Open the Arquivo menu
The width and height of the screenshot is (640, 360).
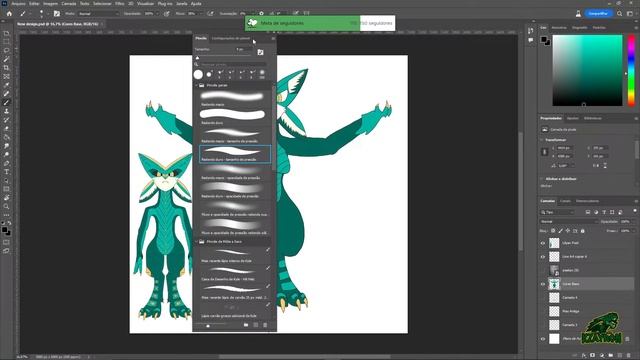click(18, 4)
